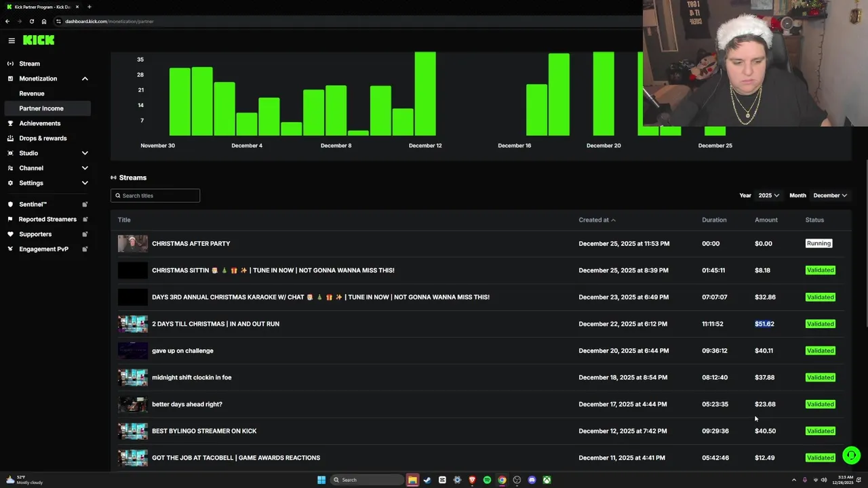Open Steam from taskbar
This screenshot has width=868, height=488.
pyautogui.click(x=427, y=480)
